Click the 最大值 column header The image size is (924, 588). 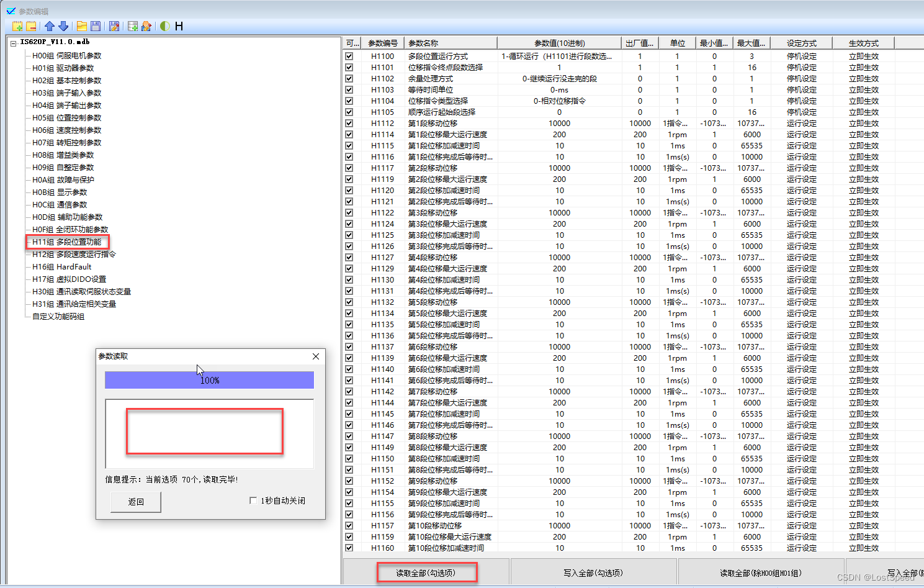point(752,43)
